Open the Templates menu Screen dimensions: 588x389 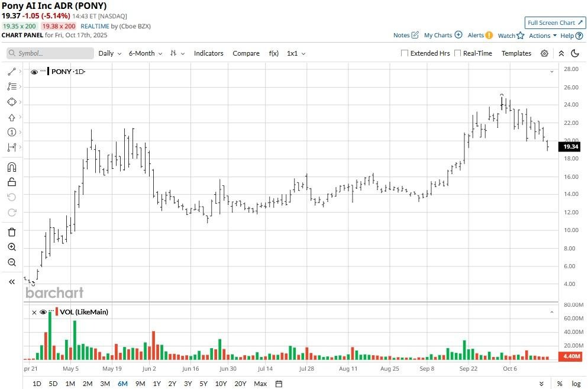pyautogui.click(x=516, y=53)
